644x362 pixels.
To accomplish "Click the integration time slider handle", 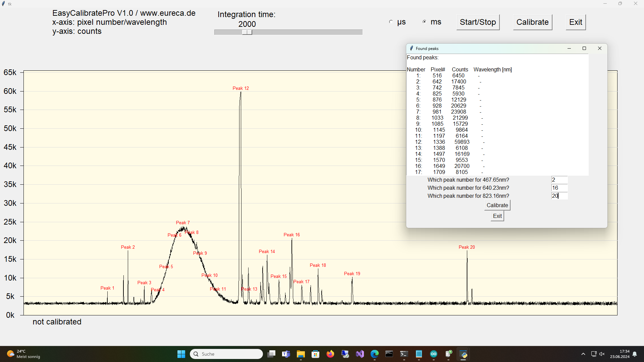I will pos(247,32).
